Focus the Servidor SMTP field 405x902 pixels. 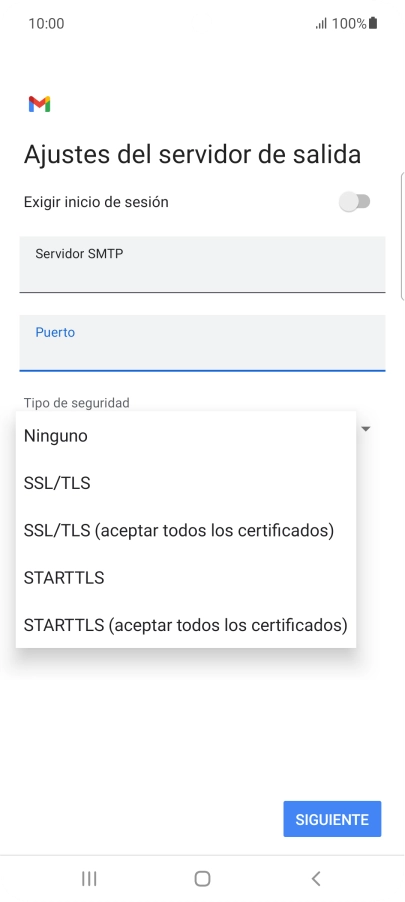point(202,264)
